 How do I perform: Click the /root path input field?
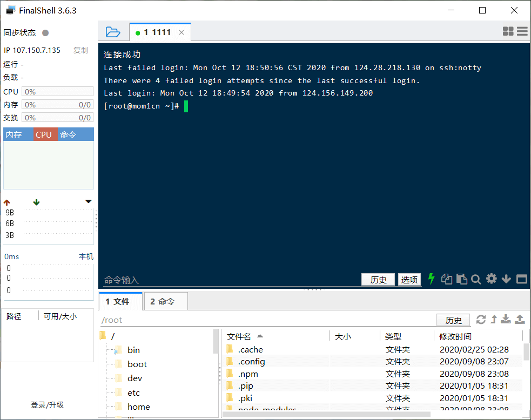265,320
